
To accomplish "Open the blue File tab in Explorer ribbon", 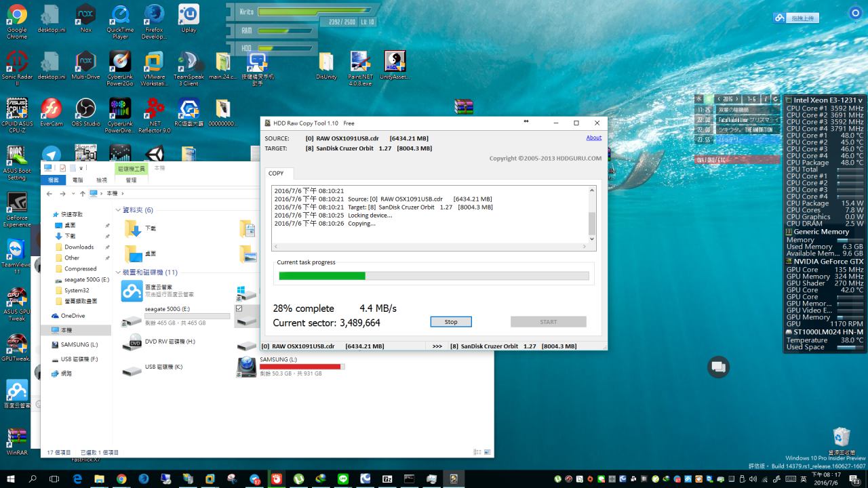I will coord(53,180).
